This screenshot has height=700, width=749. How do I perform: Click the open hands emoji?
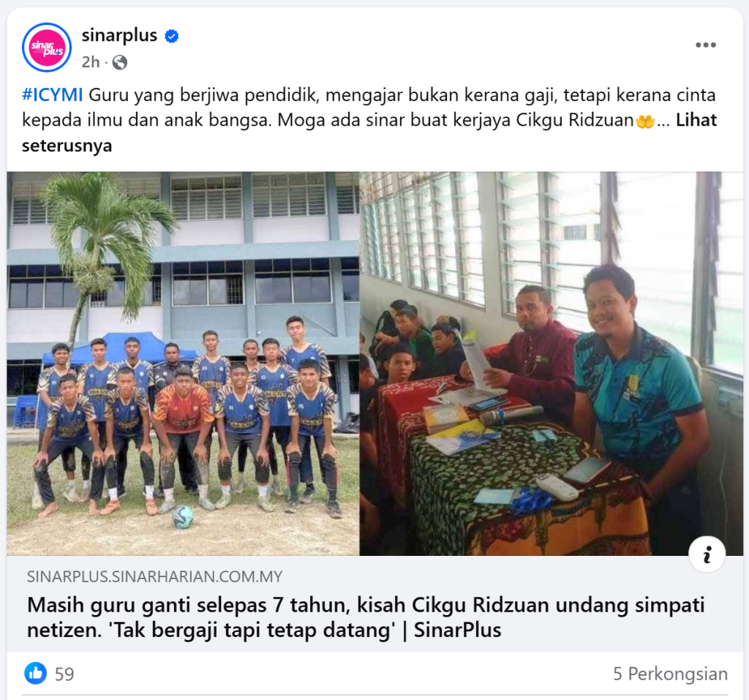pos(645,121)
